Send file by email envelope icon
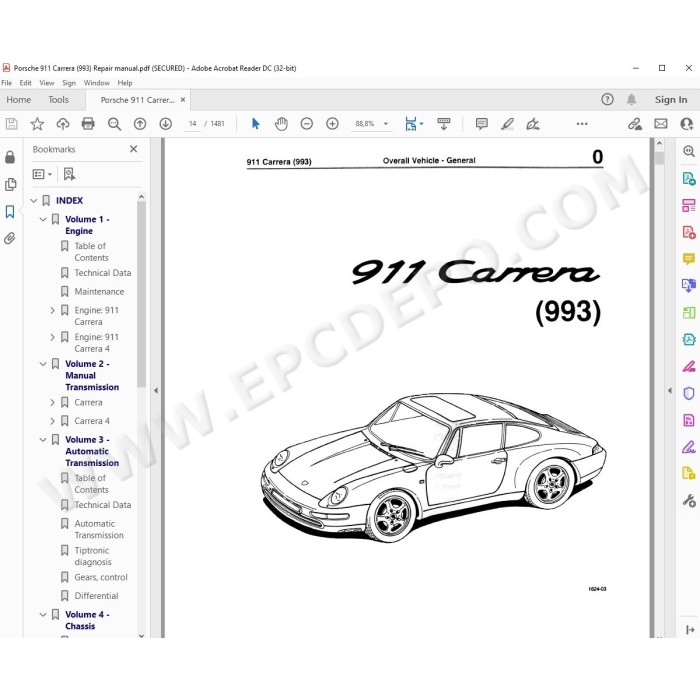The image size is (700, 700). tap(661, 124)
